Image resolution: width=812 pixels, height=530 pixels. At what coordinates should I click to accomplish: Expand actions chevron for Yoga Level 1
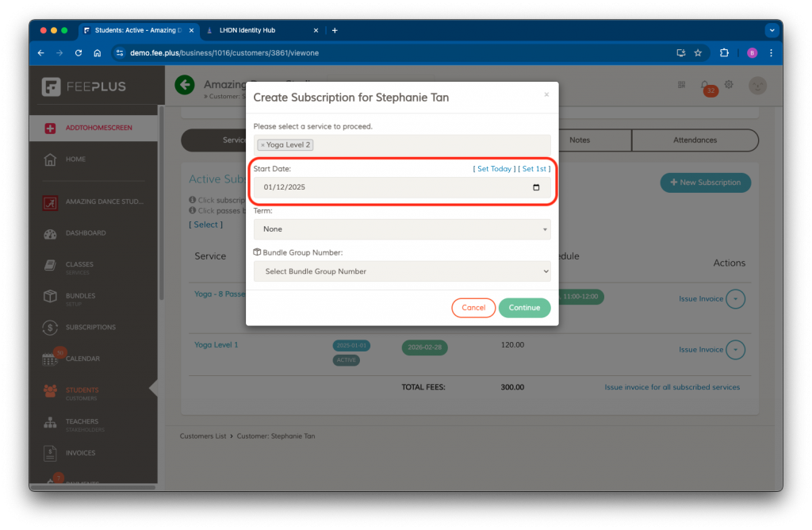tap(735, 350)
